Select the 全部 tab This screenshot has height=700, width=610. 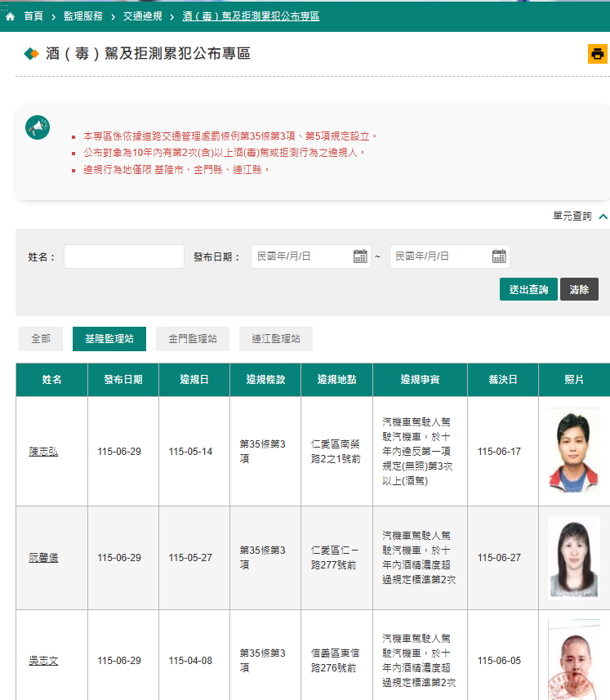[41, 339]
